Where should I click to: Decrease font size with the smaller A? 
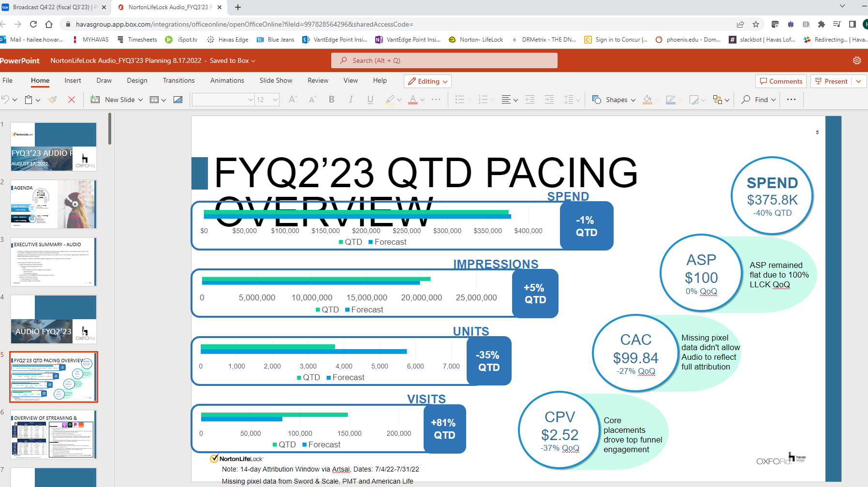[x=312, y=100]
